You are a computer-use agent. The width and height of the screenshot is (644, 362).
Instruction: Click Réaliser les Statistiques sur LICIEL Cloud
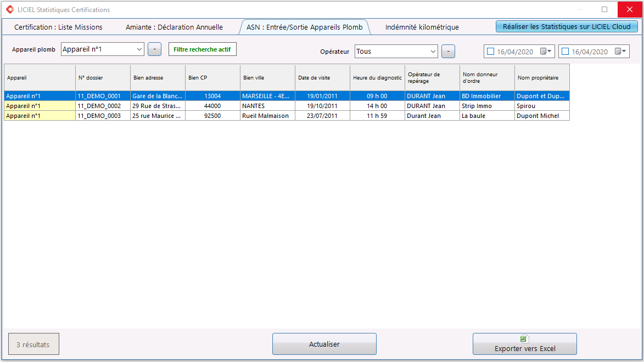tap(567, 27)
